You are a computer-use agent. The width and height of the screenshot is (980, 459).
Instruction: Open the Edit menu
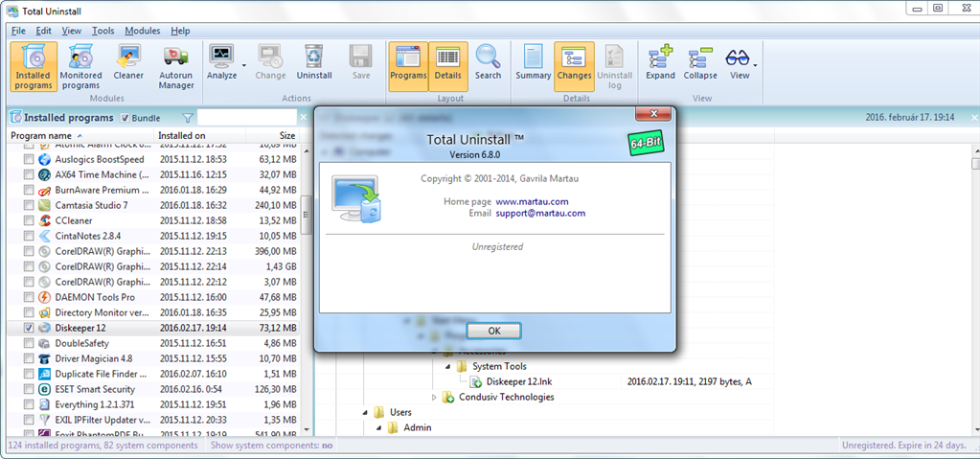click(44, 31)
